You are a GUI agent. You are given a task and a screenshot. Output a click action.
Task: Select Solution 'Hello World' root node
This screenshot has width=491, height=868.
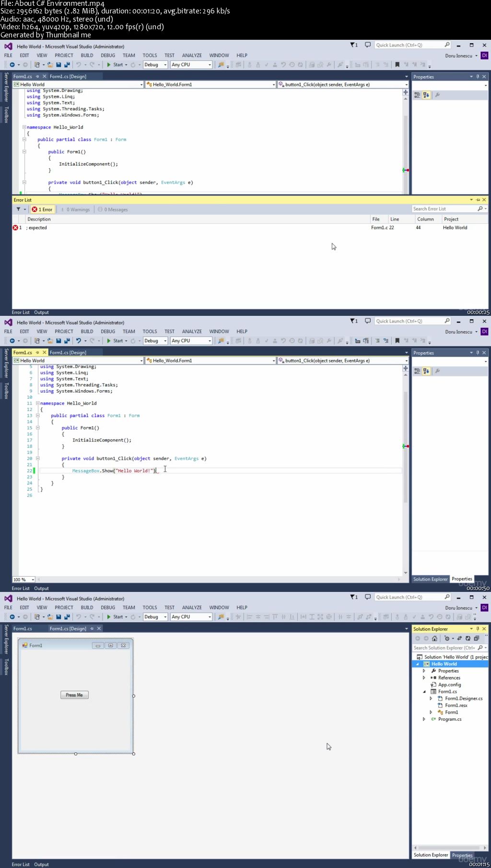pos(452,657)
